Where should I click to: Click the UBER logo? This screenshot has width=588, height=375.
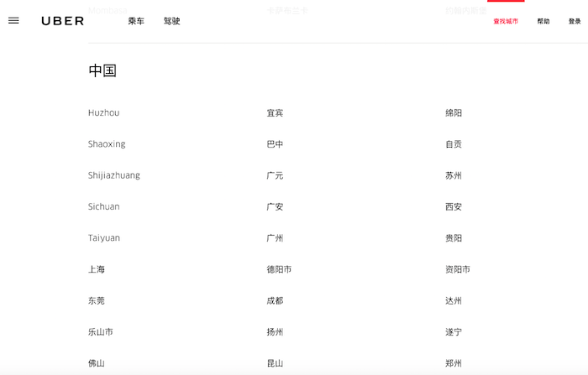coord(63,21)
